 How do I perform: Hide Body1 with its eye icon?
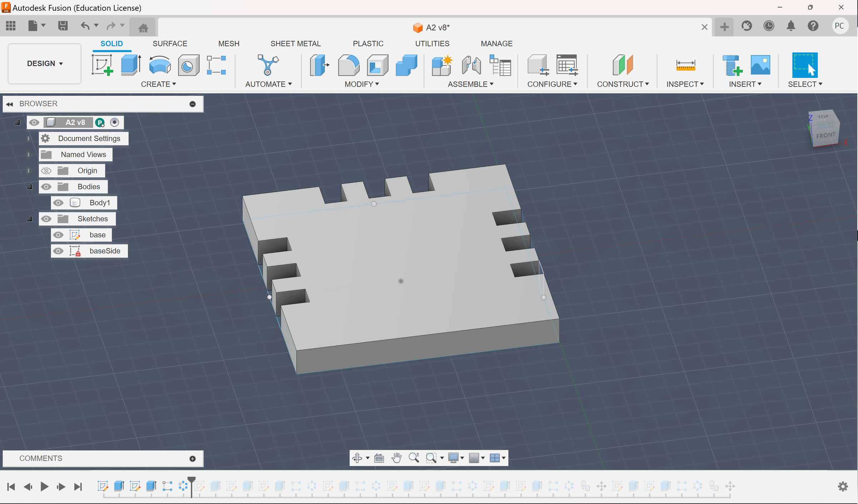tap(58, 203)
